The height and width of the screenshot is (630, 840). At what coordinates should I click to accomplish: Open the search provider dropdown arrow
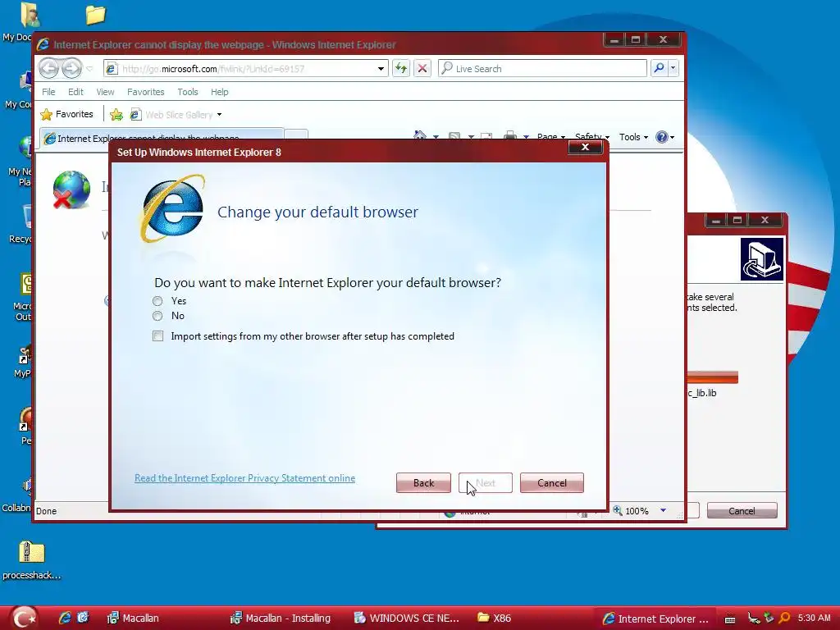click(x=673, y=68)
